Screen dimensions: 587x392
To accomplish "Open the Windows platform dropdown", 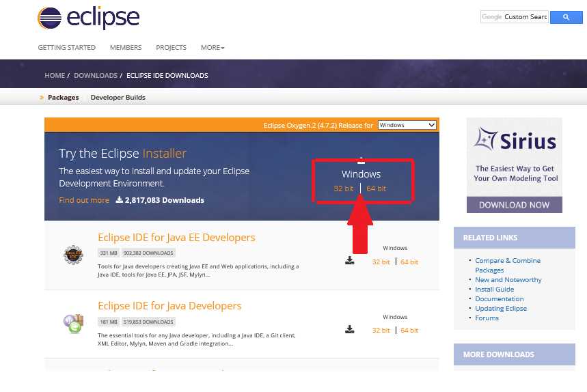I will [407, 125].
